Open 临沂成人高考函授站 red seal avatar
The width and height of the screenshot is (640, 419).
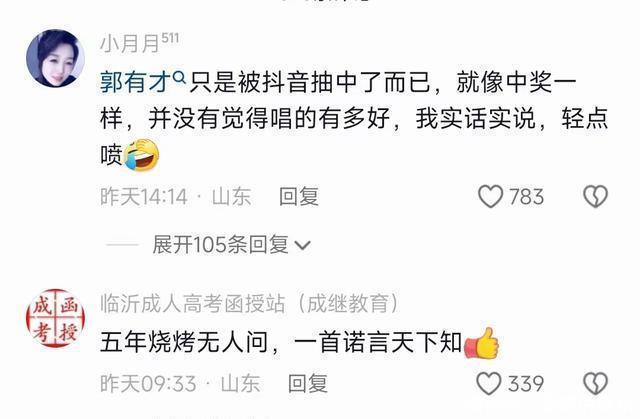pyautogui.click(x=56, y=318)
